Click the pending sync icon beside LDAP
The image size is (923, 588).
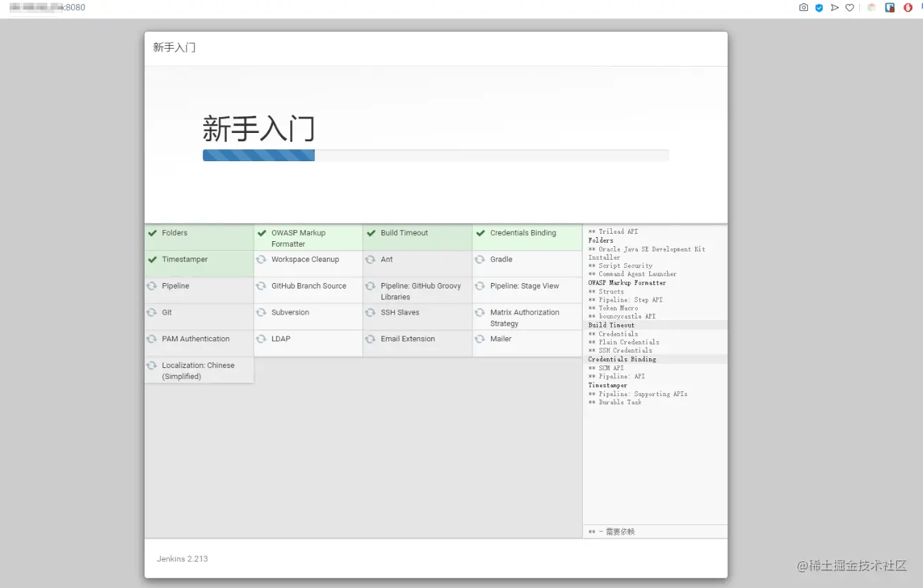click(261, 339)
